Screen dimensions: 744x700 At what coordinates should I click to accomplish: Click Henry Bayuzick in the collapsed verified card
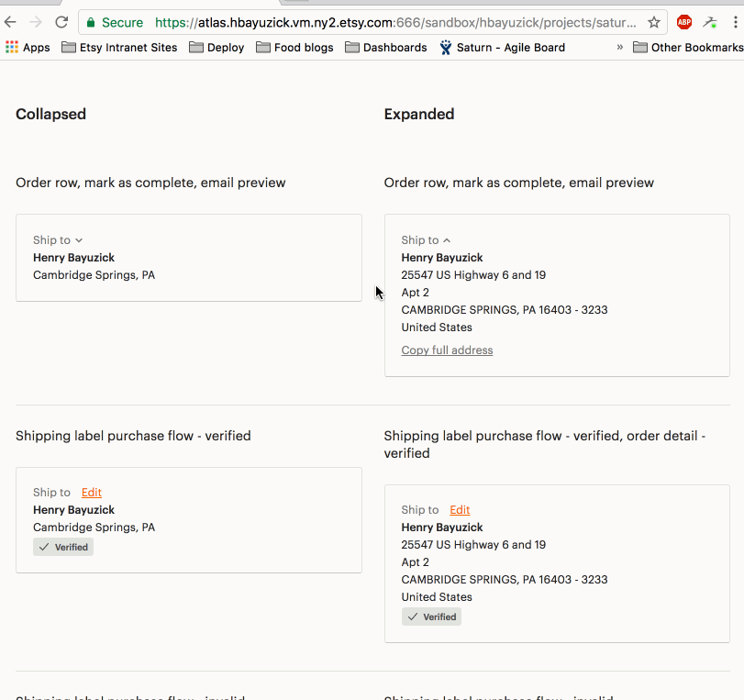point(73,510)
